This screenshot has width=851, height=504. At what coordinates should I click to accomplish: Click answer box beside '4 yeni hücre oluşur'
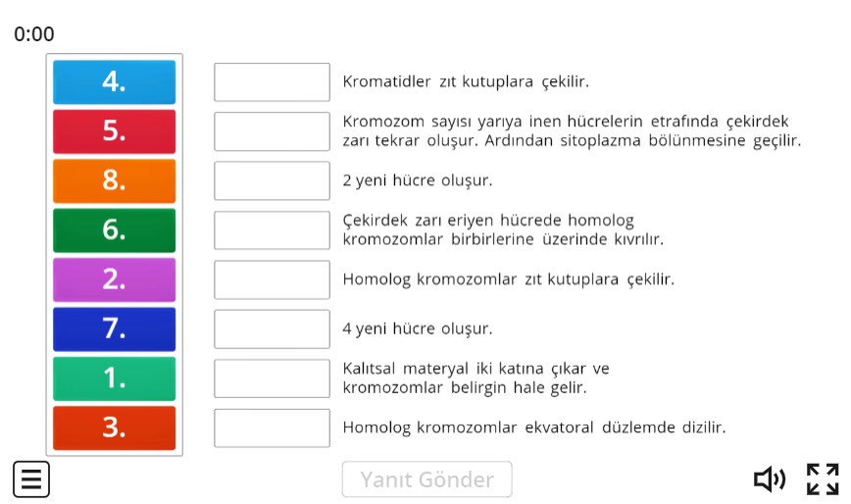click(272, 328)
